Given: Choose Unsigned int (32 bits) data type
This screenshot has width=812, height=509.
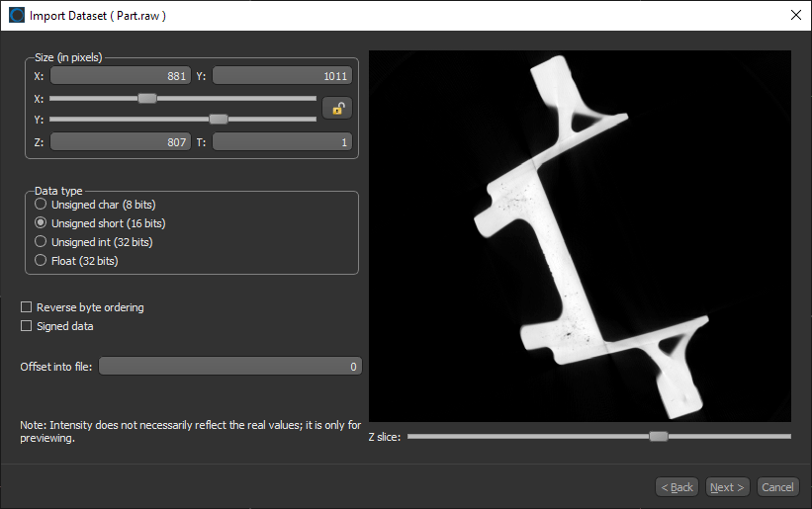Looking at the screenshot, I should [41, 241].
